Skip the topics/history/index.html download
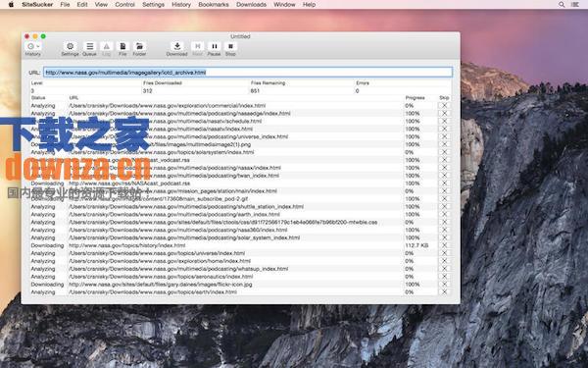 click(444, 245)
